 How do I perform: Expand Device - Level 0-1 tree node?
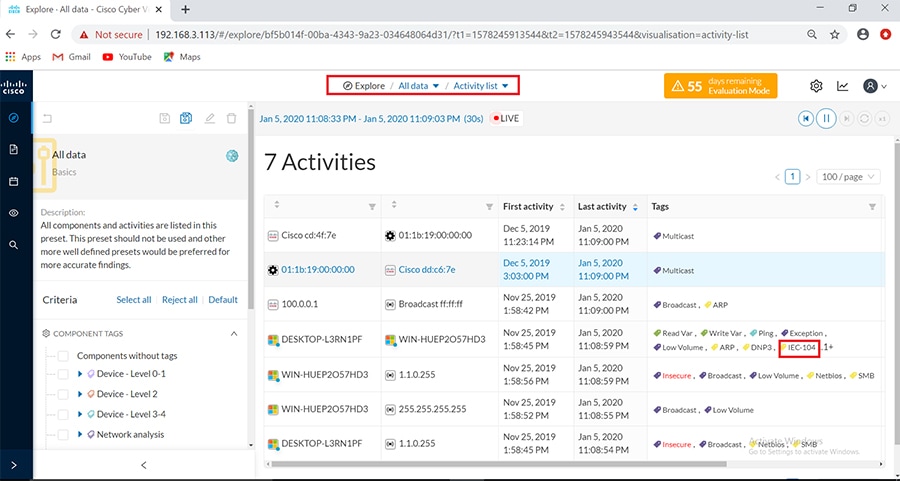point(80,374)
